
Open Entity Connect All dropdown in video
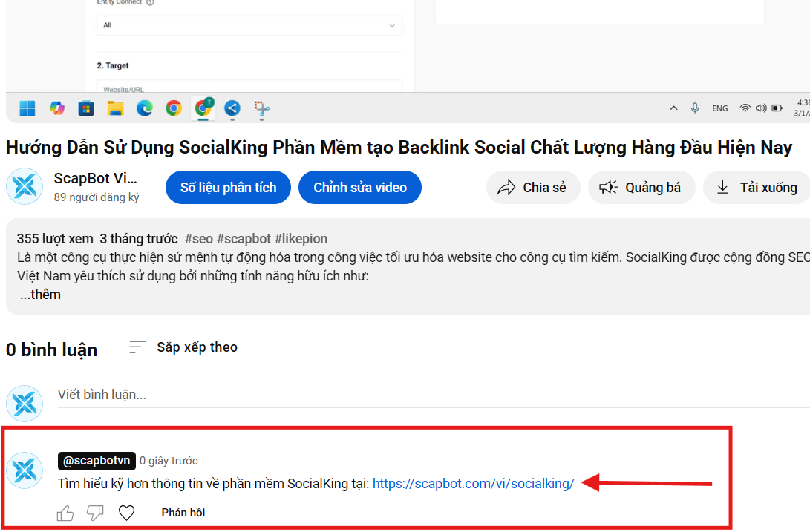(249, 25)
